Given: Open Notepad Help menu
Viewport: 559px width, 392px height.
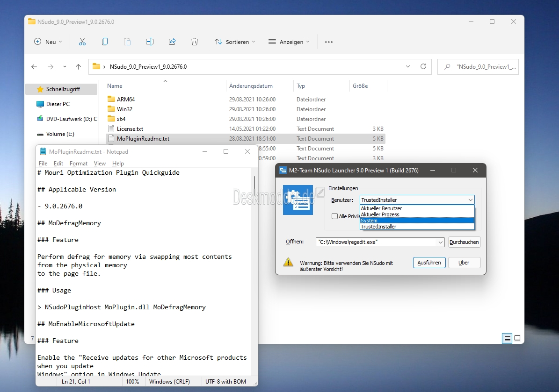Looking at the screenshot, I should 118,164.
